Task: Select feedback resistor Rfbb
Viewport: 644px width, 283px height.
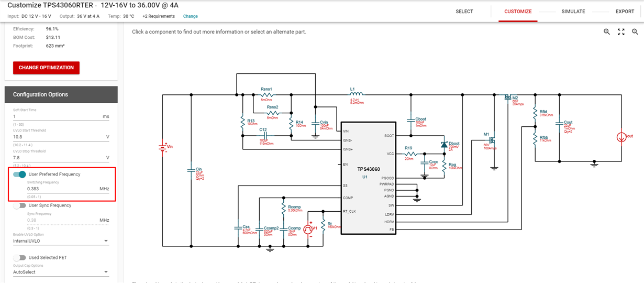Action: tap(535, 138)
